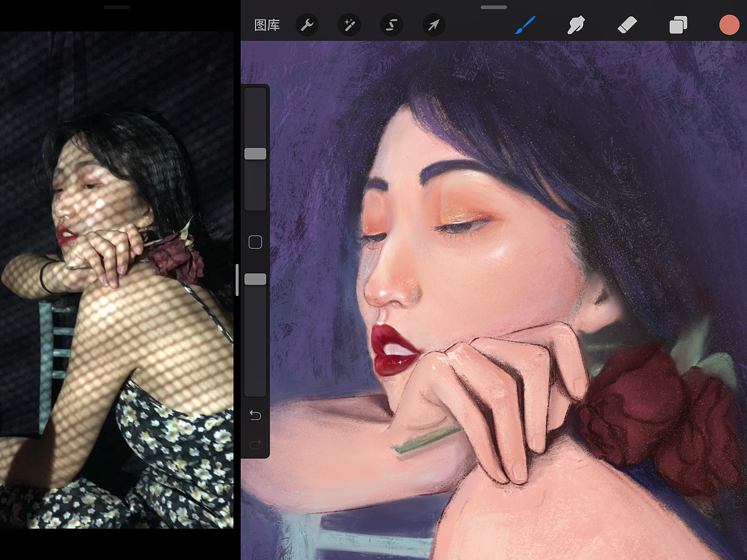Activate the Selection tool
The height and width of the screenshot is (560, 747).
391,25
